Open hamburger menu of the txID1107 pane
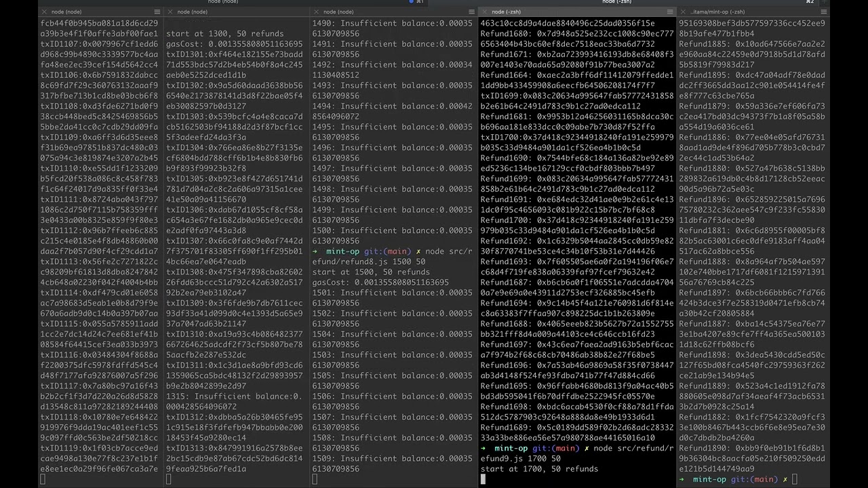Viewport: 868px width, 488px height. coord(157,12)
